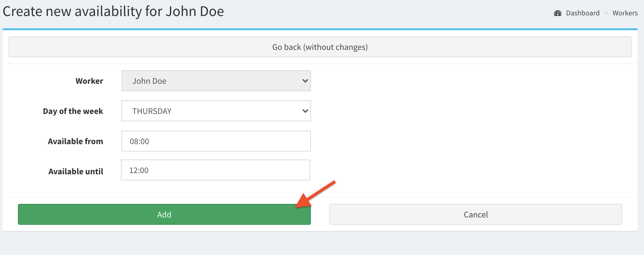Screen dimensions: 644x255
Task: Click the blue bar atop the form panel
Action: 320,29
